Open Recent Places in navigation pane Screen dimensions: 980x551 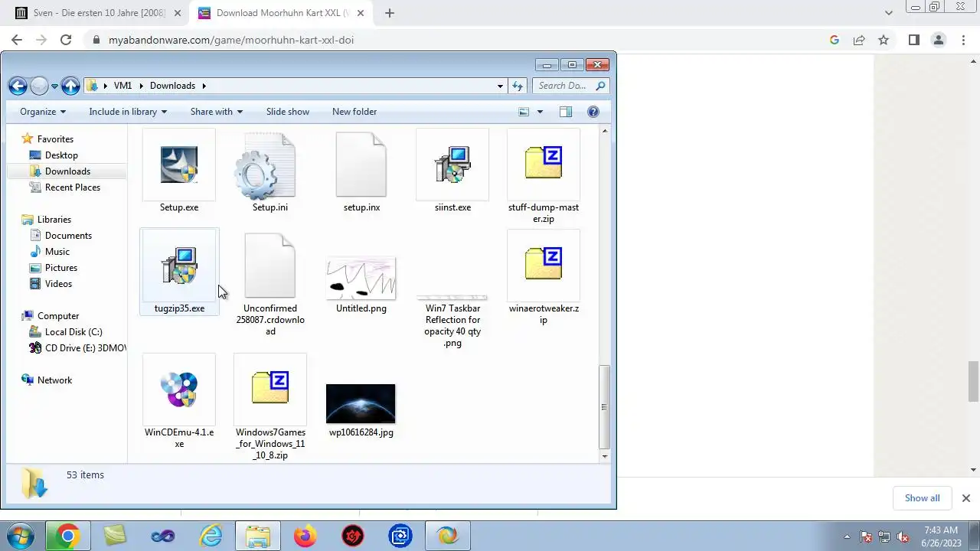[72, 187]
